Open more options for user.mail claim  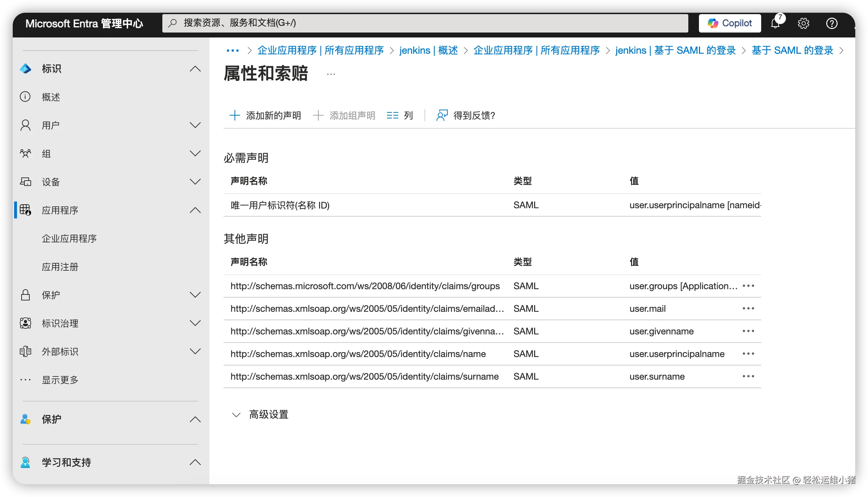[748, 309]
